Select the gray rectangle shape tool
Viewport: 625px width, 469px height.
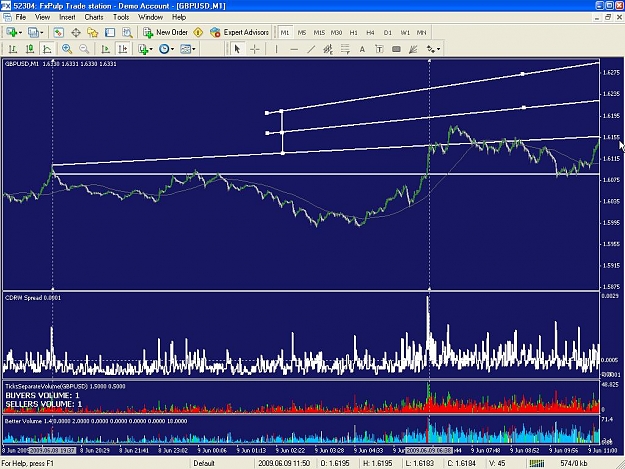click(x=396, y=49)
